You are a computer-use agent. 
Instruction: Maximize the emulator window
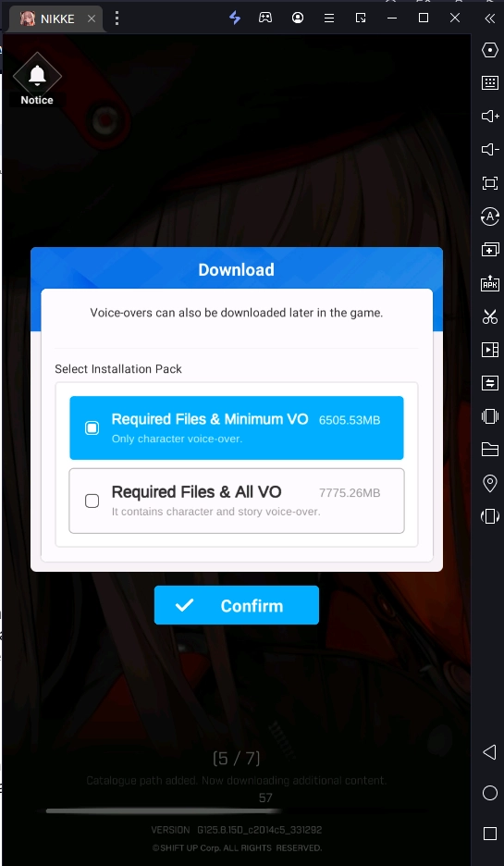424,19
